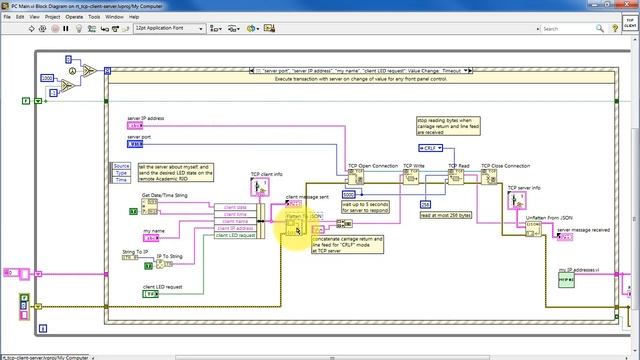
Task: Select the client message sent indicator terminal
Action: 294,203
